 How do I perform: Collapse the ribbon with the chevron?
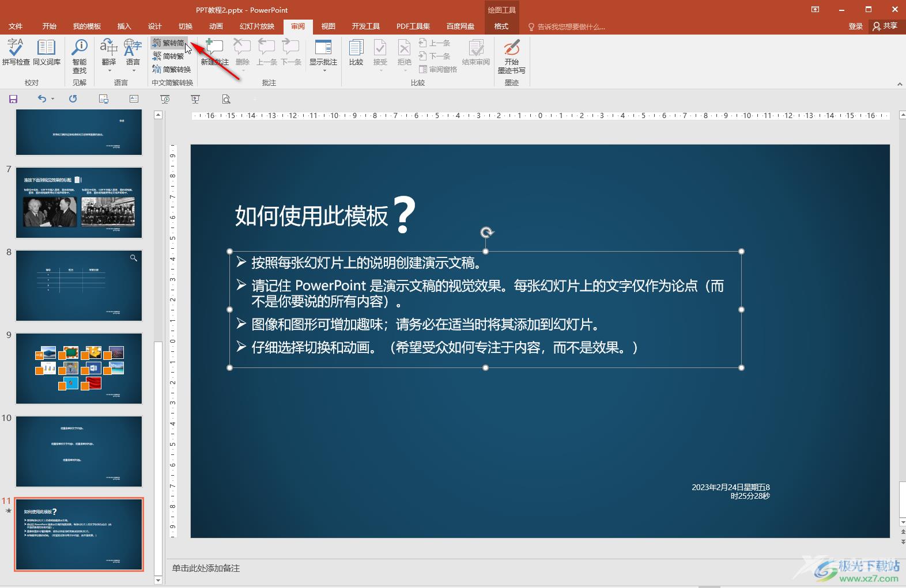pyautogui.click(x=900, y=84)
